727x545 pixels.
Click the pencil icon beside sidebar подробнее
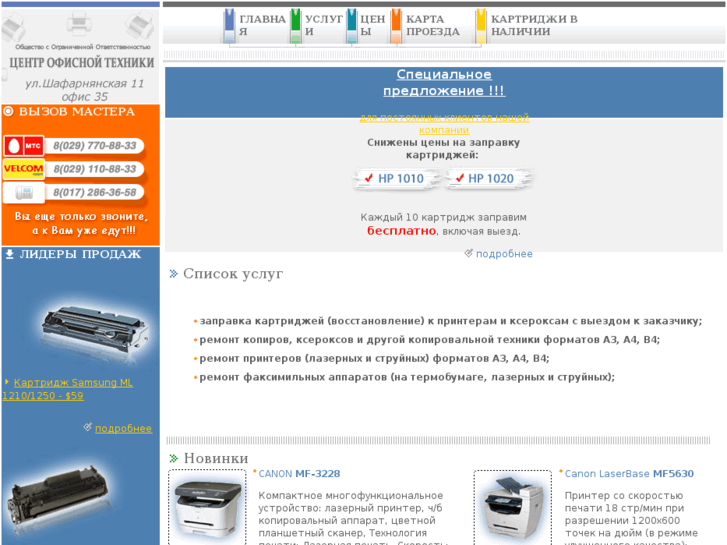click(88, 427)
